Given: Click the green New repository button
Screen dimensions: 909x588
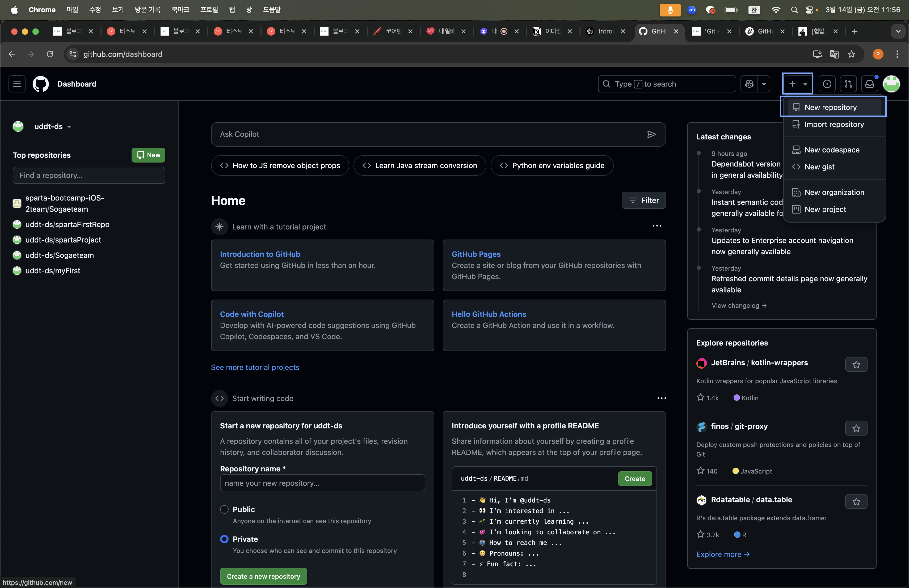Looking at the screenshot, I should pos(148,155).
